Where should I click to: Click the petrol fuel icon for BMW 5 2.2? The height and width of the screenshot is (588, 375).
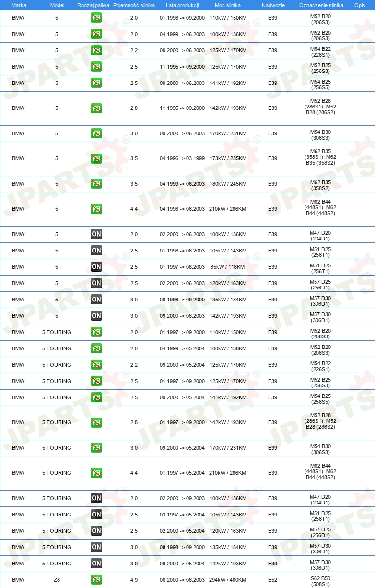96,50
